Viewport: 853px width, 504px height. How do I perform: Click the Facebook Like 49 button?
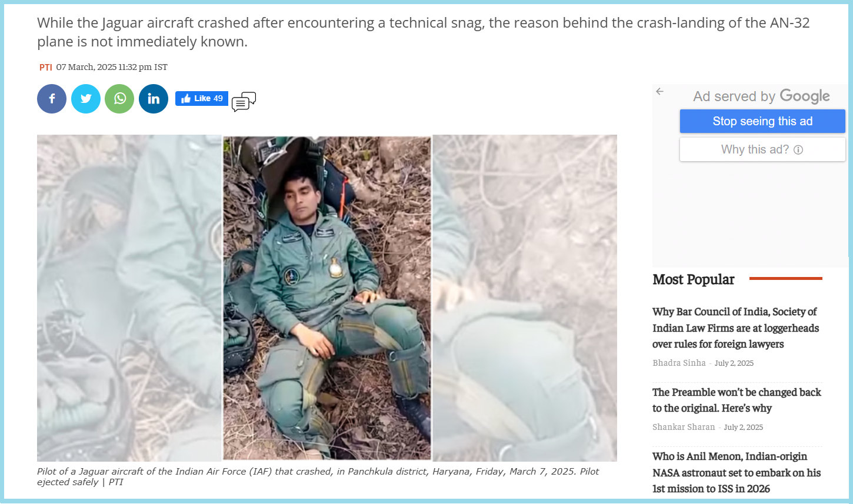click(202, 98)
